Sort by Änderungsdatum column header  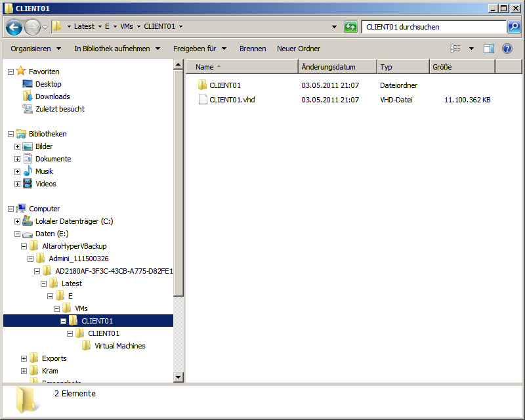pyautogui.click(x=337, y=67)
